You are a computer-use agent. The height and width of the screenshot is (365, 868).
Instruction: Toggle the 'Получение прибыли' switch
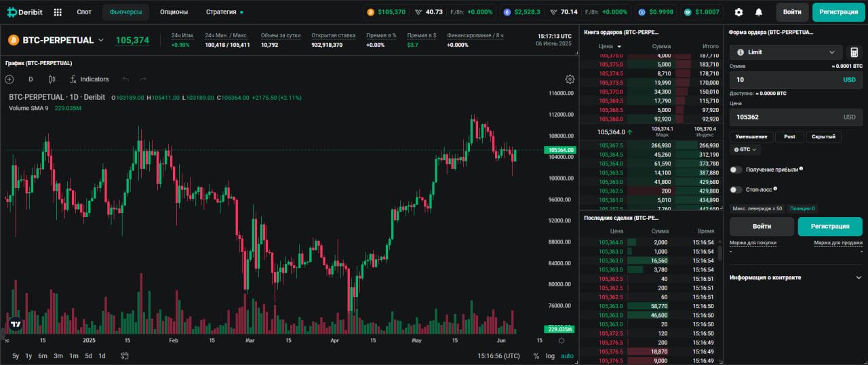[736, 170]
